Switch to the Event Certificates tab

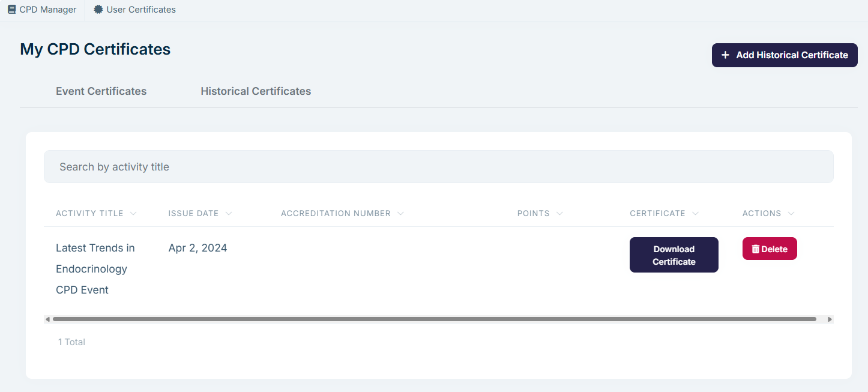point(101,91)
